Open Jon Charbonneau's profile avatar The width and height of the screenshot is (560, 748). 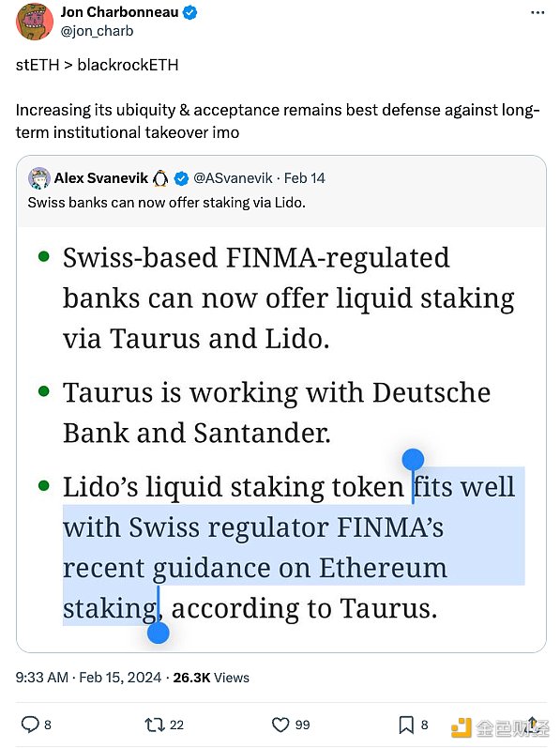35,21
